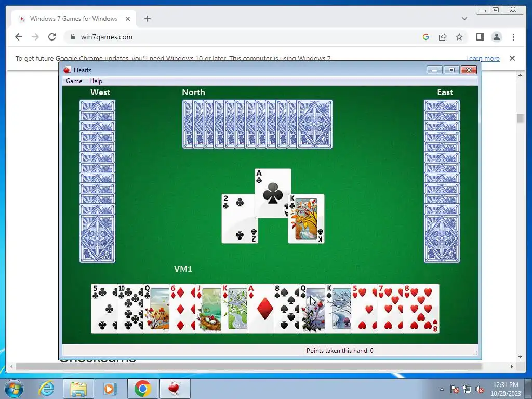
Task: Go back in Chrome browser
Action: (19, 37)
